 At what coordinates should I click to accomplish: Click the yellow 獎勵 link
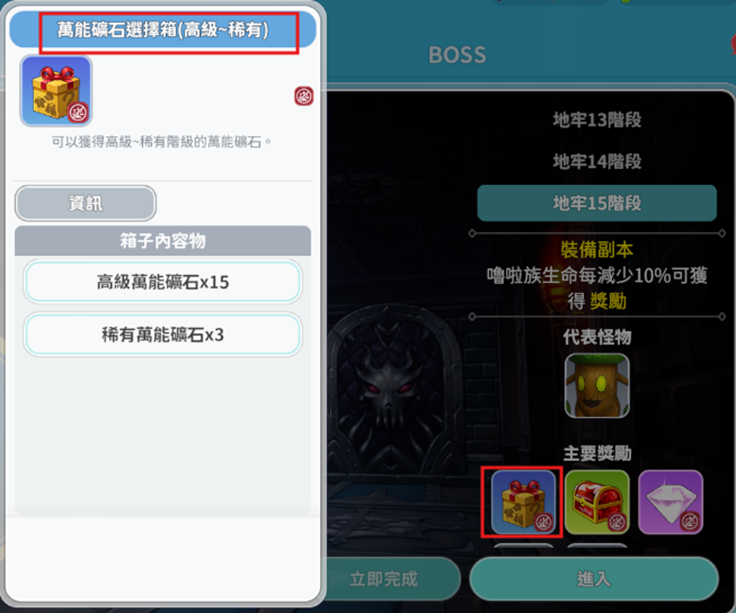pos(608,301)
